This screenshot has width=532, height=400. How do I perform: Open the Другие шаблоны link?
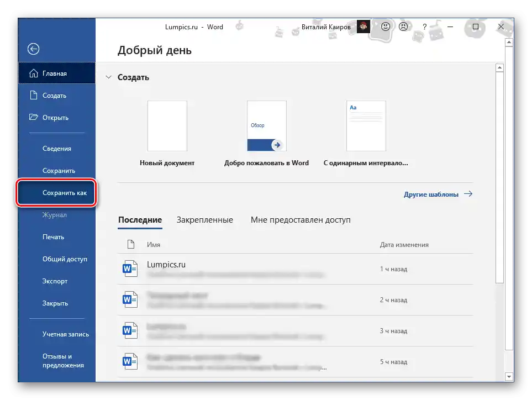tap(431, 194)
